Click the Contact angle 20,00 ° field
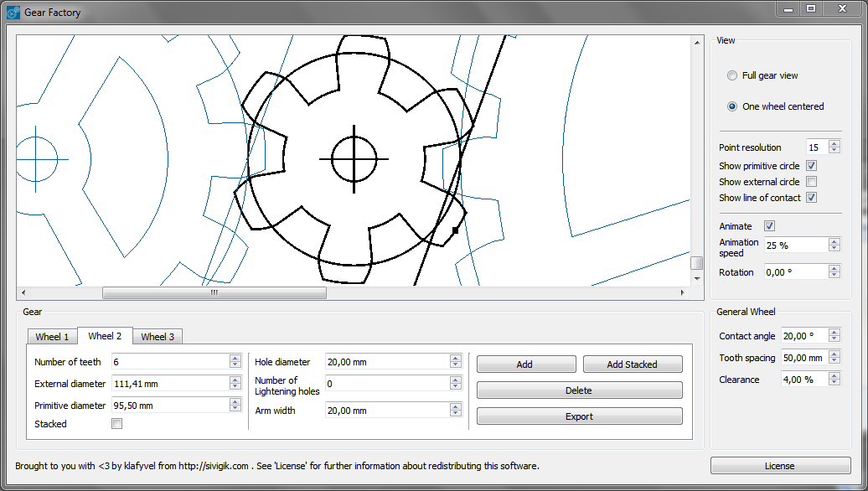This screenshot has height=491, width=868. (804, 336)
